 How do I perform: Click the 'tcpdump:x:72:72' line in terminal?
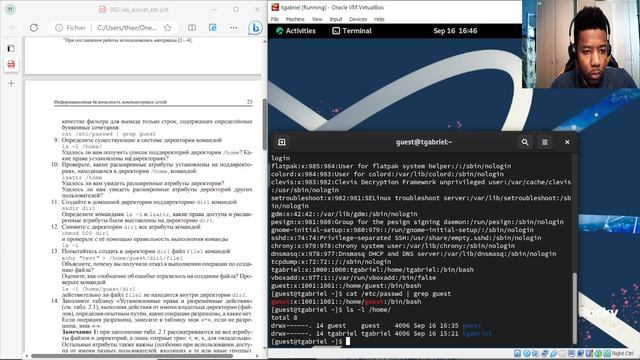point(331,262)
